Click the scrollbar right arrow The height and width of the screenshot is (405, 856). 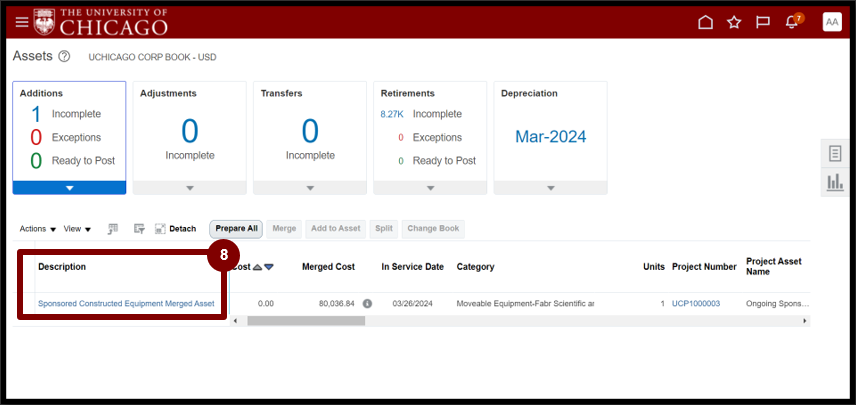click(x=804, y=321)
